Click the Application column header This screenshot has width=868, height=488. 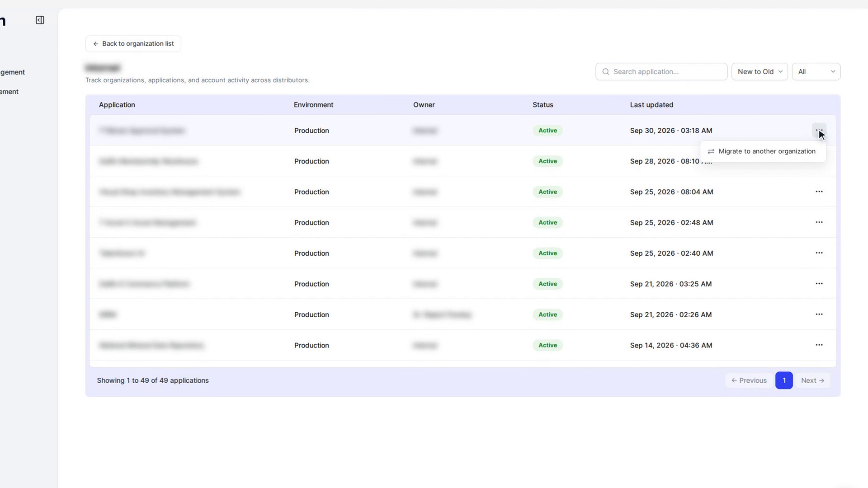click(x=117, y=105)
